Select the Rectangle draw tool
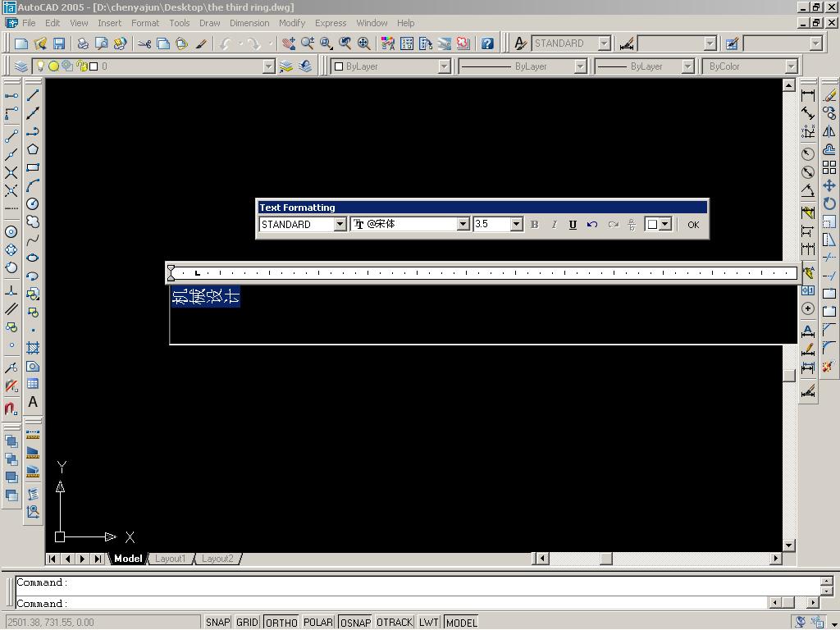Image resolution: width=840 pixels, height=630 pixels. (x=33, y=167)
